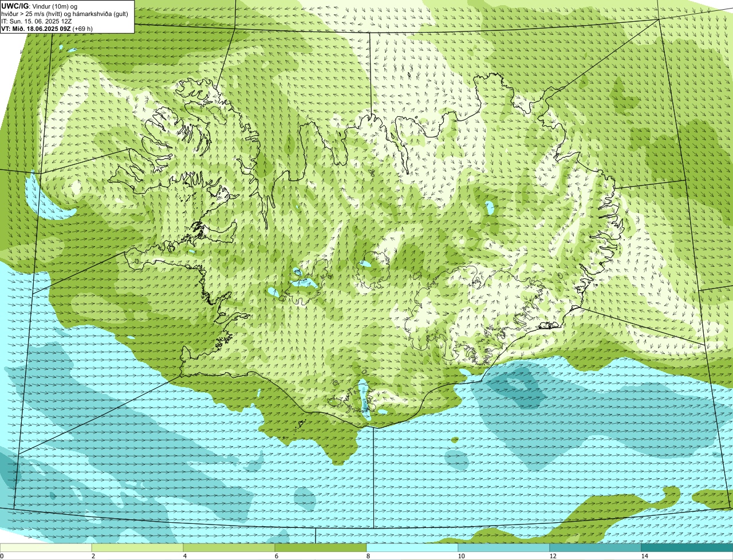Image resolution: width=733 pixels, height=560 pixels.
Task: Click the 0–2 m/s pale legend swatch
Action: coord(46,547)
